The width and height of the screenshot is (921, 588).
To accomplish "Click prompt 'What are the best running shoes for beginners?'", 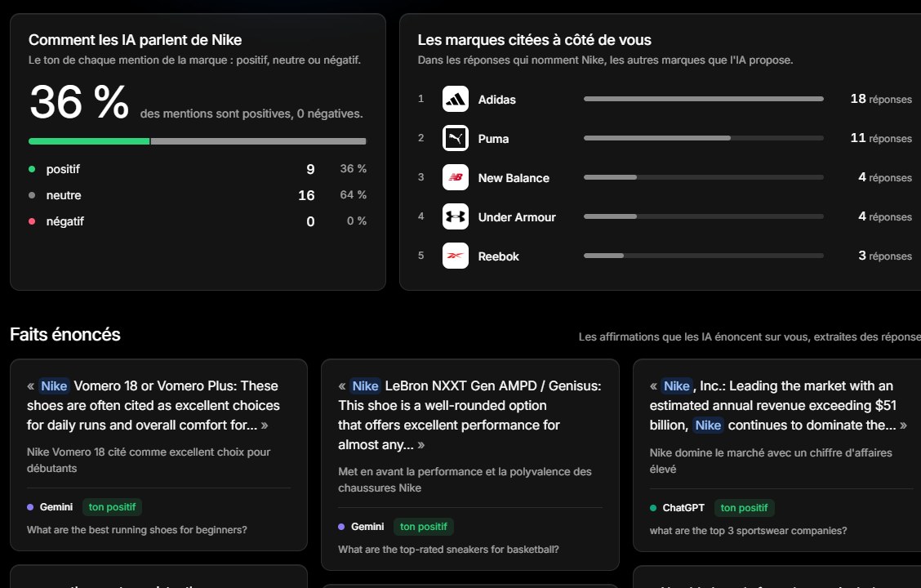I will (x=137, y=530).
